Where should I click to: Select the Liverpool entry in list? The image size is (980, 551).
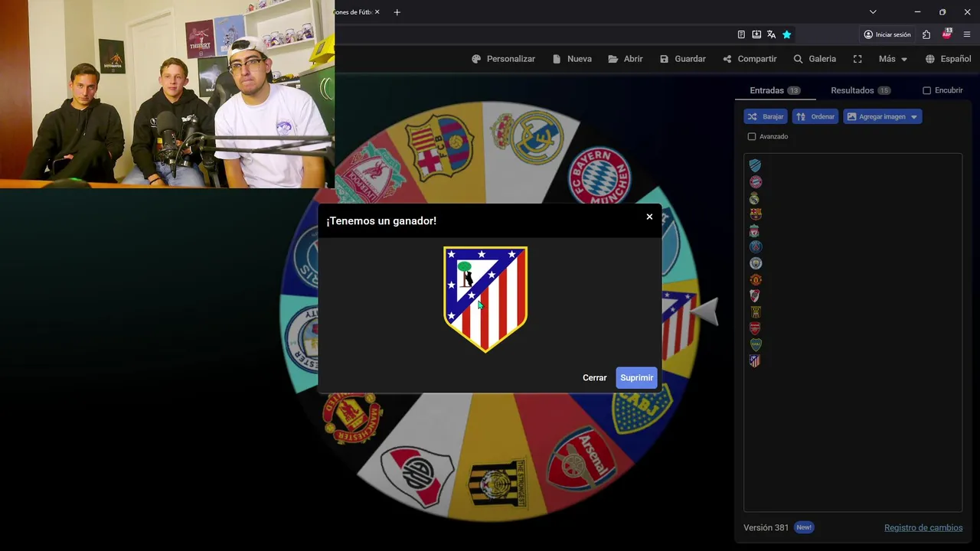[x=755, y=230]
